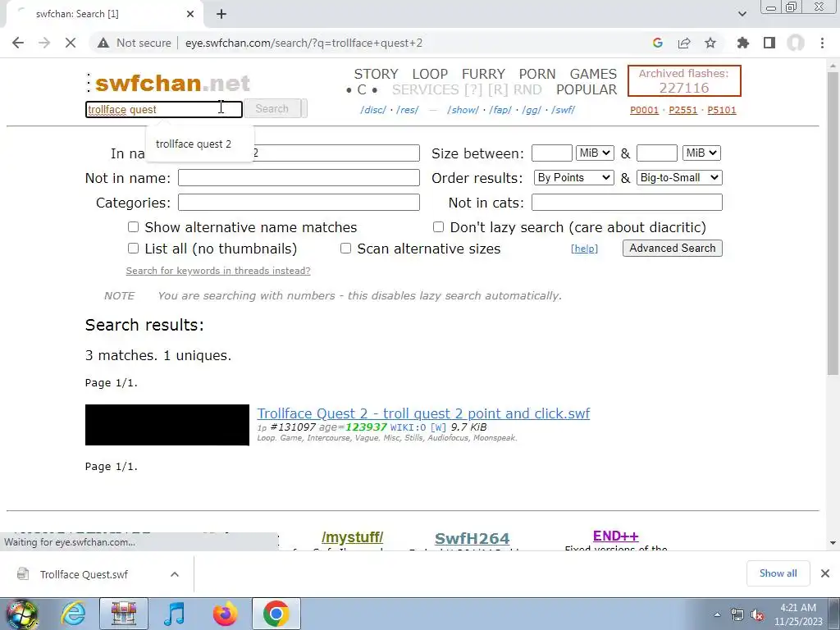Click the address bar URL
The width and height of the screenshot is (840, 630).
[304, 43]
